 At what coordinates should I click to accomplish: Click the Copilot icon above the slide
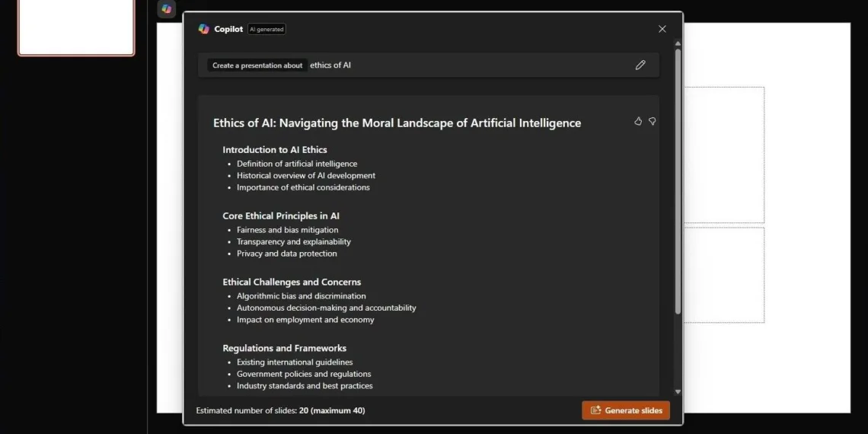(166, 9)
